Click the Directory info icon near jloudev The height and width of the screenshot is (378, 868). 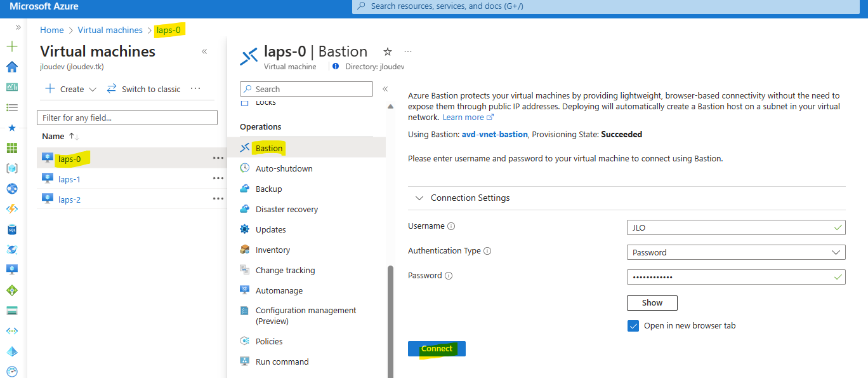click(x=336, y=66)
